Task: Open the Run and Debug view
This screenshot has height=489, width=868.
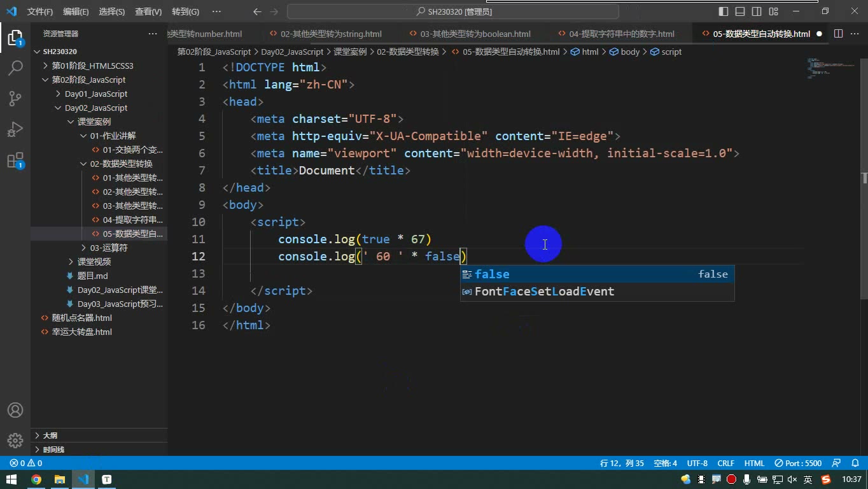Action: coord(15,129)
